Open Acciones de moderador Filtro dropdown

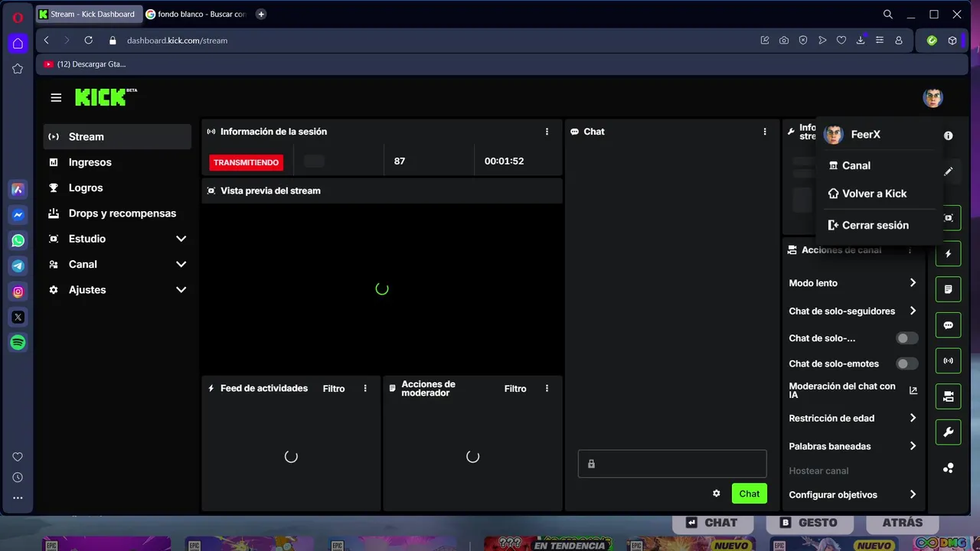515,389
